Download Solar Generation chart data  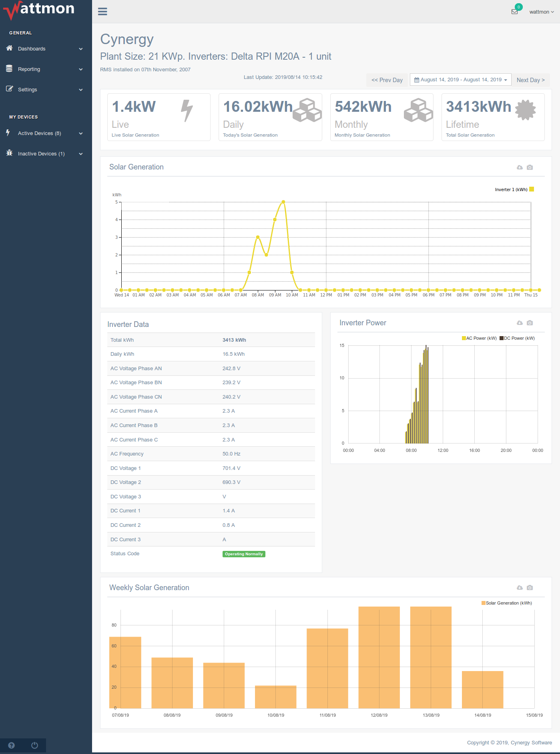click(520, 167)
